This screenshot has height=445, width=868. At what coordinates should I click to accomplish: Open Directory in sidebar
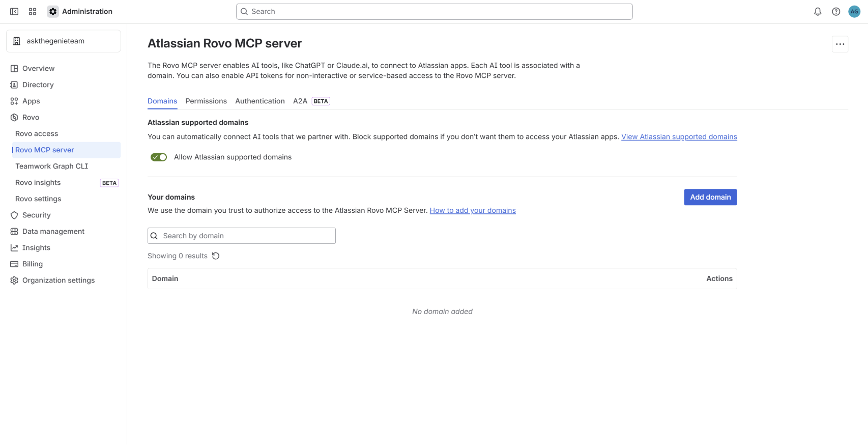pos(64,85)
